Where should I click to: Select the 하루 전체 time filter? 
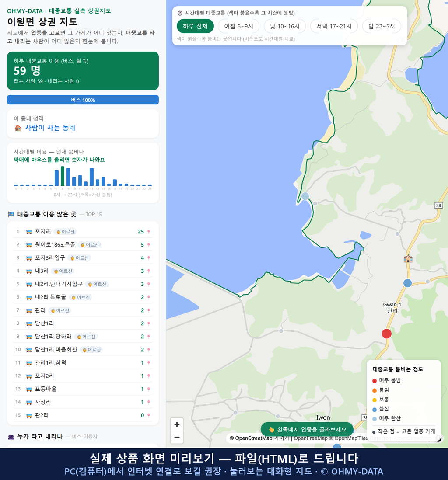[x=195, y=26]
